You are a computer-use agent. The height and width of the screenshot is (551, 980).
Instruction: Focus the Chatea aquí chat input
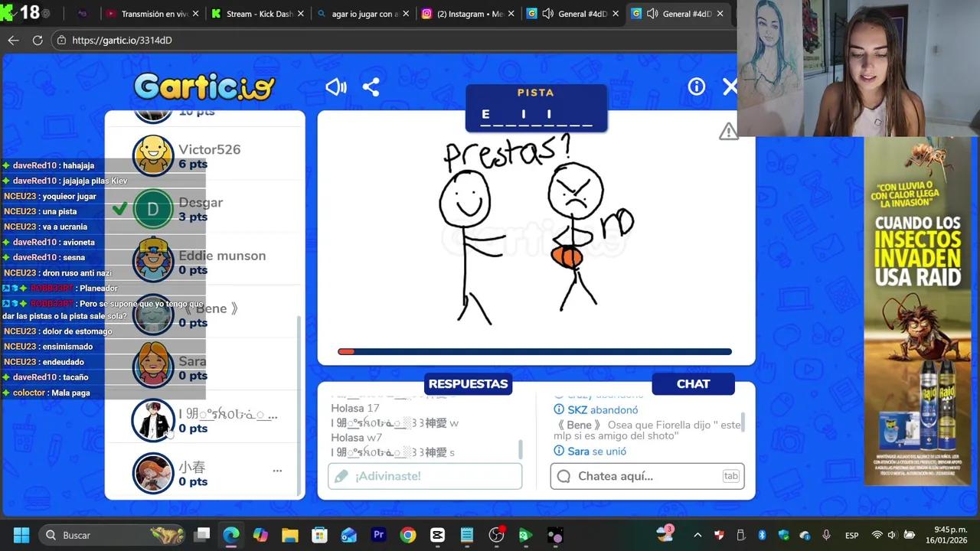click(x=647, y=476)
